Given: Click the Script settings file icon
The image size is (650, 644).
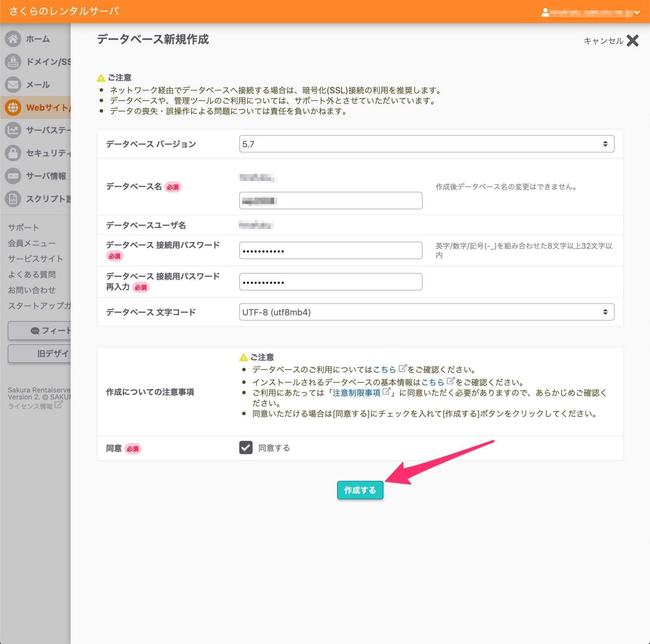Looking at the screenshot, I should point(13,199).
